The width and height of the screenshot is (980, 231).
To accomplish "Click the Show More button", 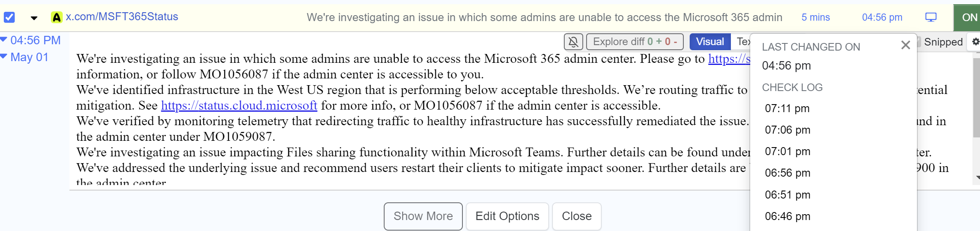I will tap(423, 216).
